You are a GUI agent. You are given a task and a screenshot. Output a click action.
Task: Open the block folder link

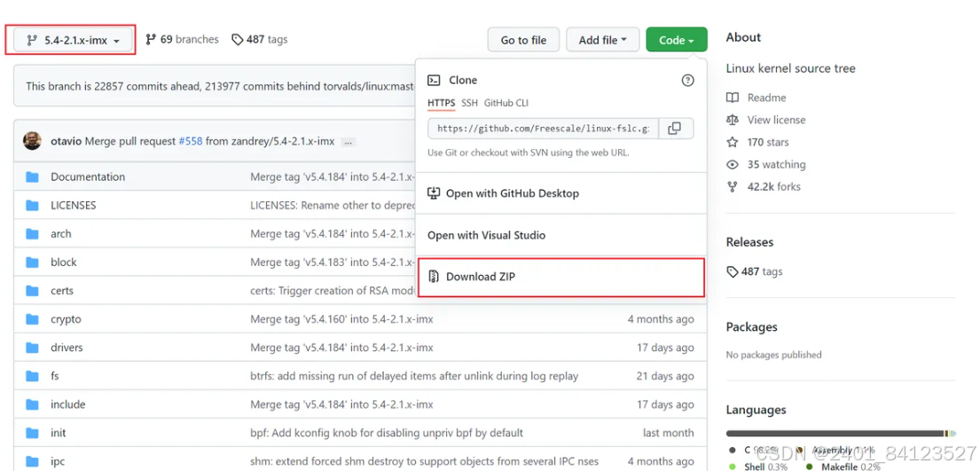click(x=64, y=262)
